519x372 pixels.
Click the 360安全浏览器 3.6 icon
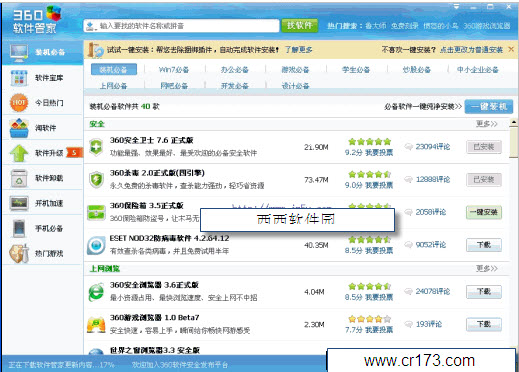[x=96, y=292]
